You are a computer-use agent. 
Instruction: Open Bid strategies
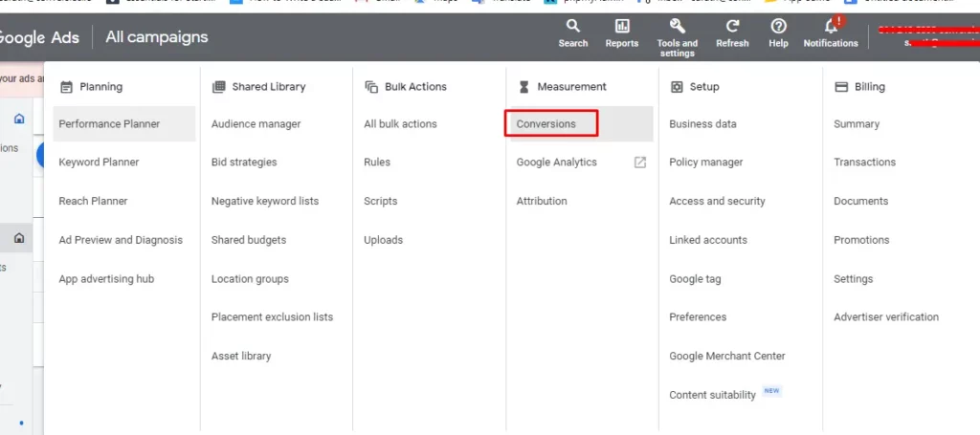[x=244, y=163]
